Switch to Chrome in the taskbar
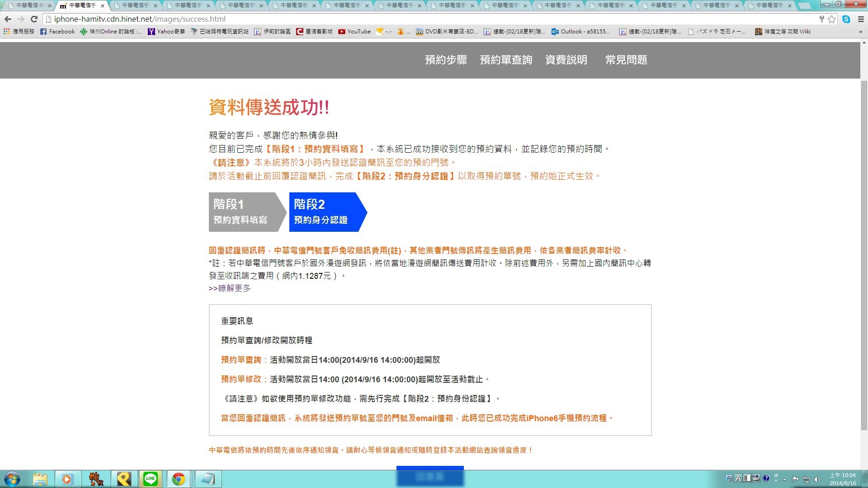The height and width of the screenshot is (488, 868). pyautogui.click(x=179, y=479)
